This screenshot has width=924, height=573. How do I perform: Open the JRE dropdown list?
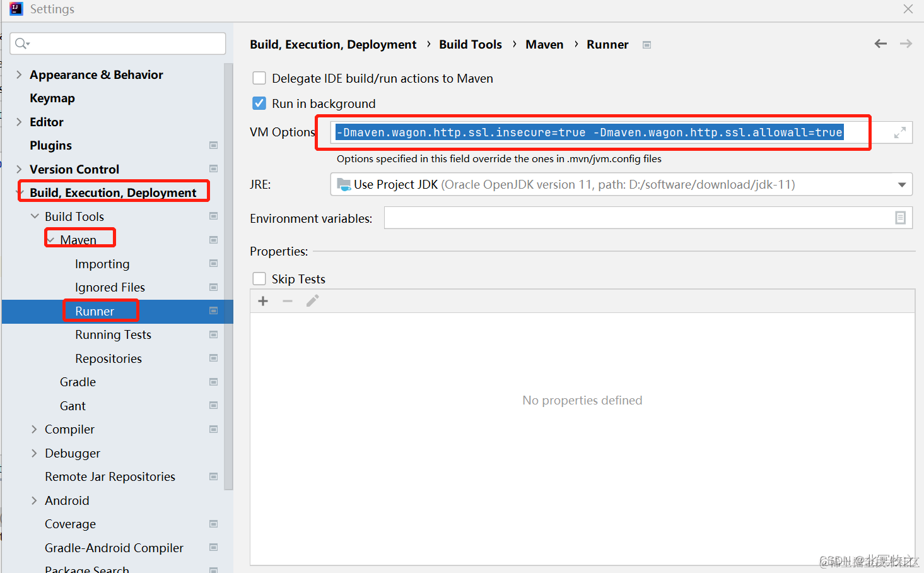click(902, 185)
